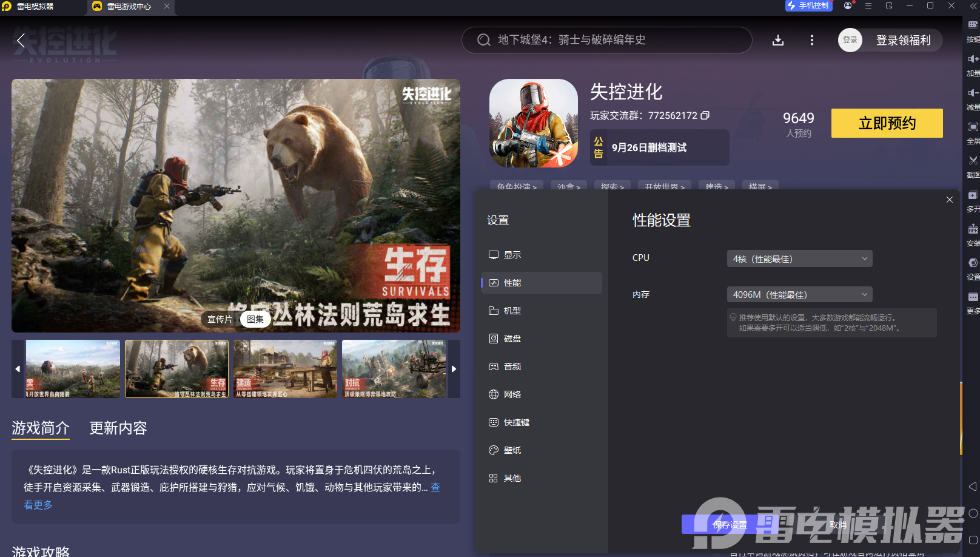The image size is (980, 557).
Task: Focus the game search field
Action: point(606,40)
